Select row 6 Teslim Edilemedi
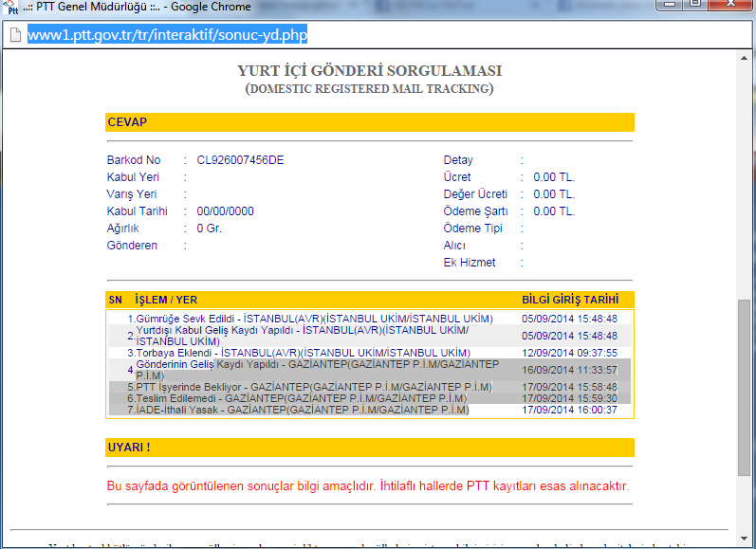Screen dimensions: 756x549 coord(370,398)
